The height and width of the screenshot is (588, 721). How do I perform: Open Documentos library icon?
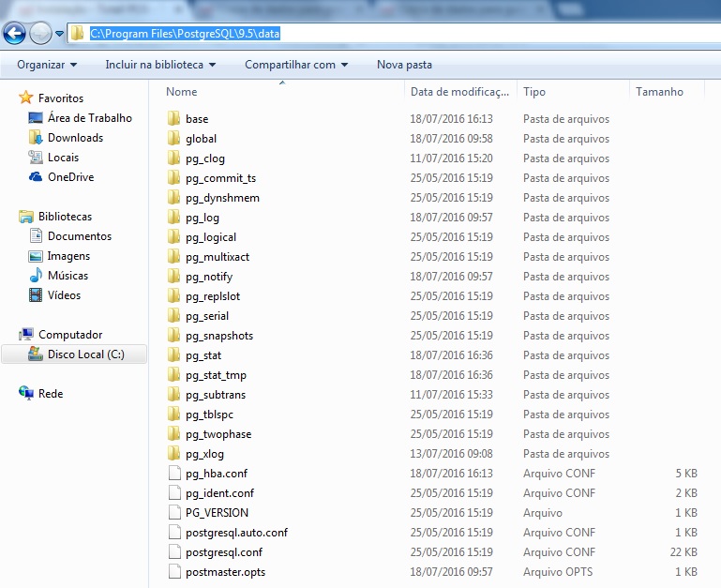36,235
